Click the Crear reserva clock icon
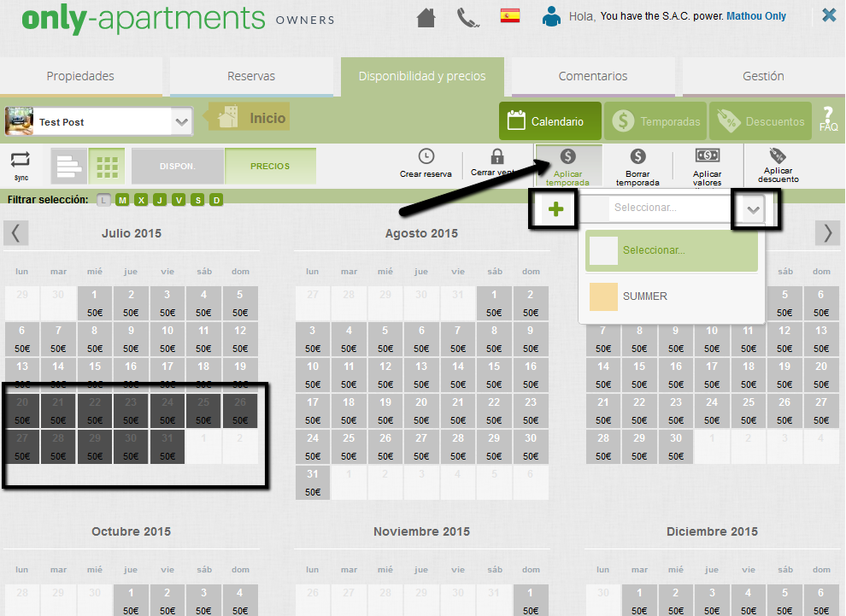Screen dimensions: 846x616 (x=426, y=157)
